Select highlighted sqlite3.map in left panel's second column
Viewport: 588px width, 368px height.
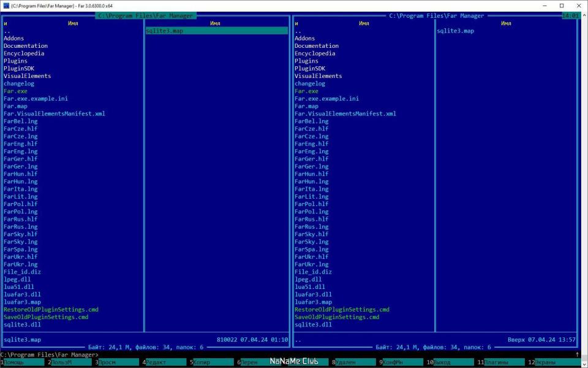pyautogui.click(x=217, y=31)
